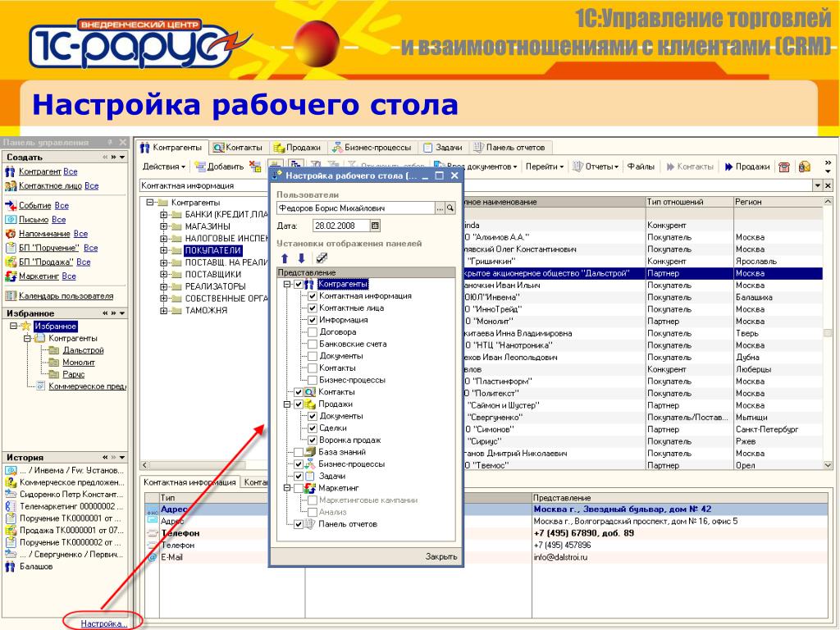Uncheck the Панель отчетов checkbox in the settings tree
Screen dimensions: 840x630
point(299,524)
